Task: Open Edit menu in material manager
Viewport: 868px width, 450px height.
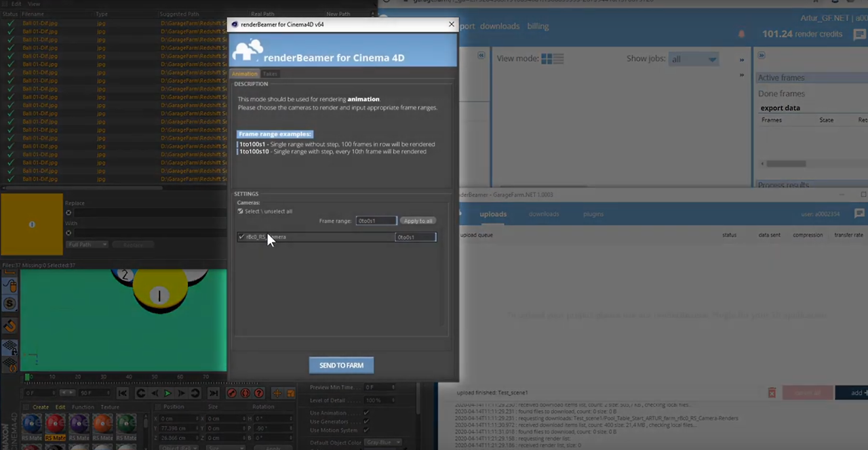Action: 60,407
